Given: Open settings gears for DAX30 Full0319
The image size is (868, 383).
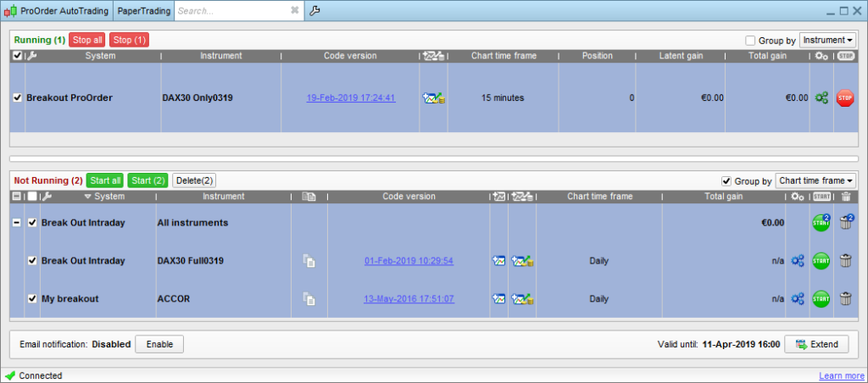Looking at the screenshot, I should 797,261.
